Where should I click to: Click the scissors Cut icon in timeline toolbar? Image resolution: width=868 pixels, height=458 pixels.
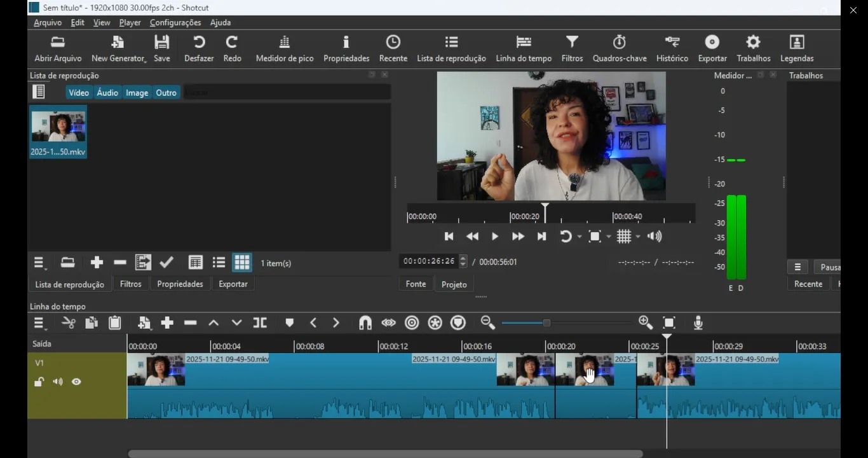(x=69, y=323)
